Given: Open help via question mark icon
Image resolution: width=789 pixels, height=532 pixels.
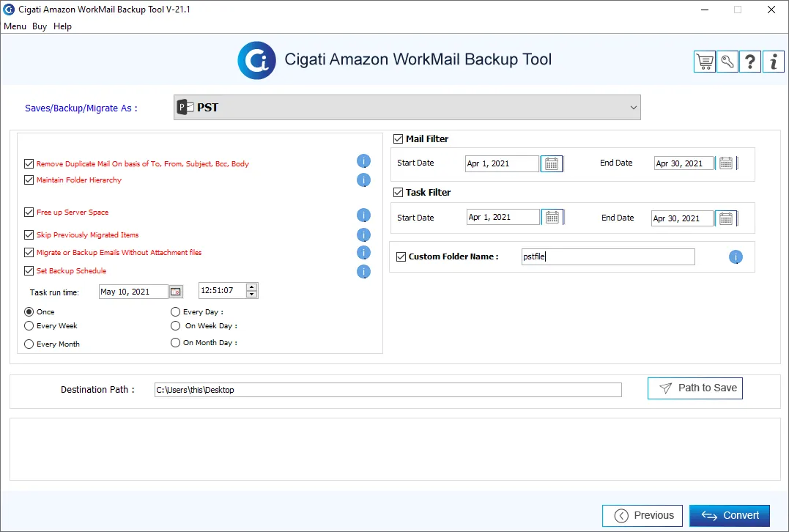Looking at the screenshot, I should coord(749,62).
